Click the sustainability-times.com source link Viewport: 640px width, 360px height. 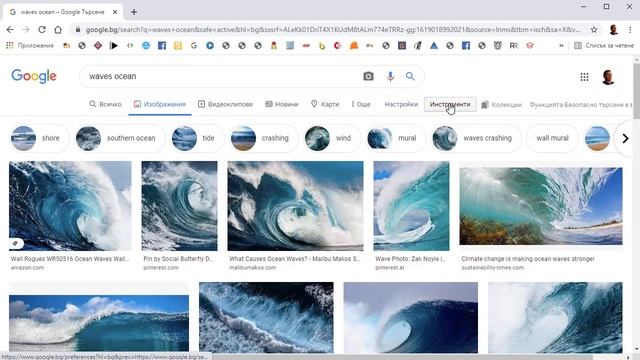coord(493,268)
